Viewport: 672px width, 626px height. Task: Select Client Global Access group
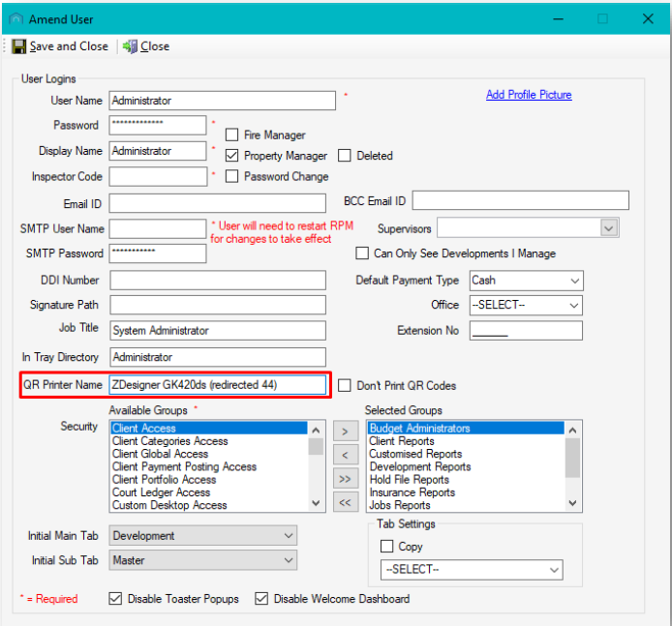point(209,454)
